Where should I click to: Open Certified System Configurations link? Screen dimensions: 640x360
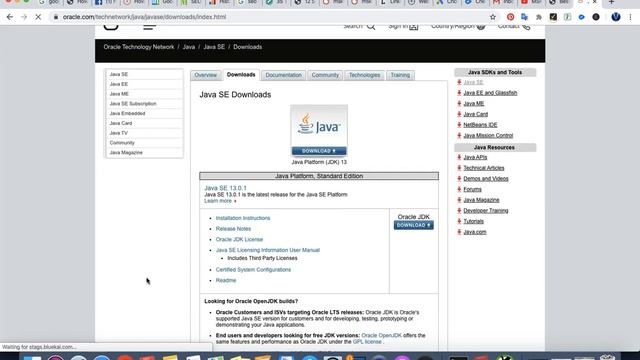(253, 270)
